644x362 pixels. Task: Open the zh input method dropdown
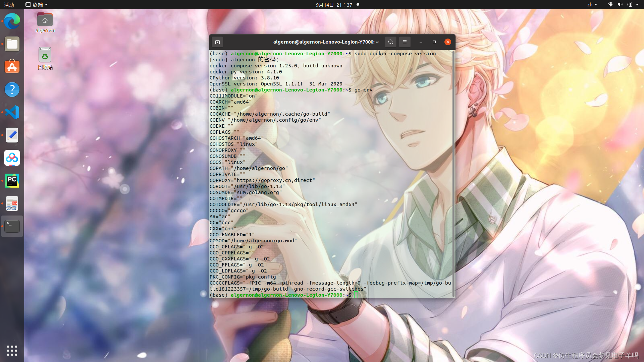tap(592, 5)
